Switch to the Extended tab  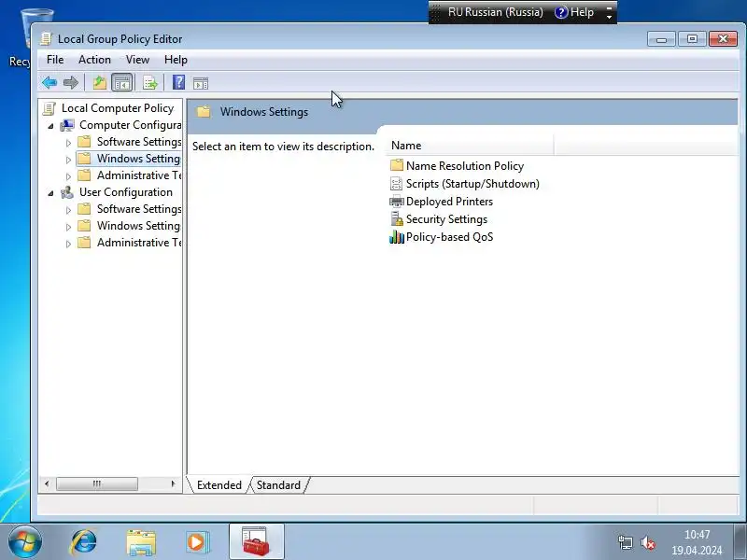coord(219,484)
